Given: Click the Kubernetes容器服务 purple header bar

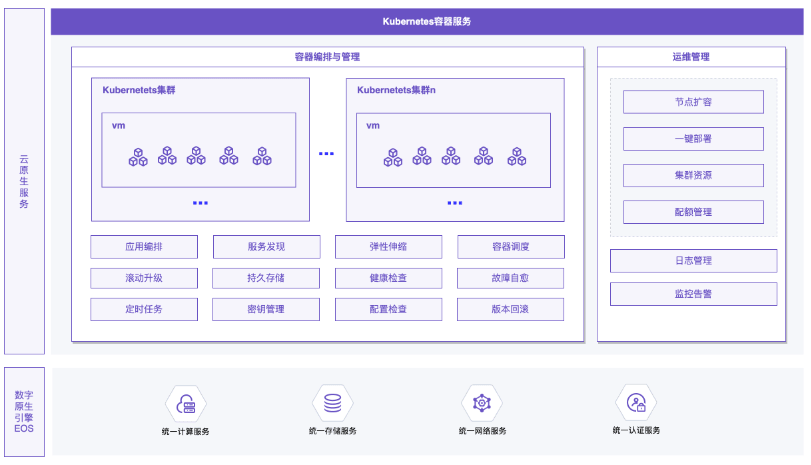Looking at the screenshot, I should pos(427,21).
